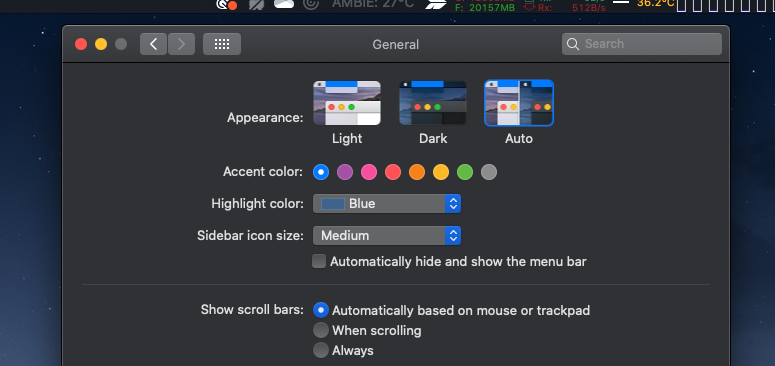Open the Highlight color dropdown
775x366 pixels.
pos(387,203)
